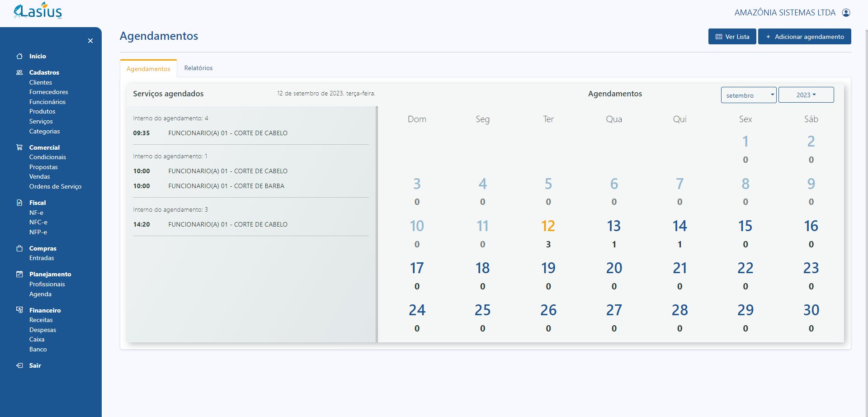Open the setembro month dropdown

point(748,95)
